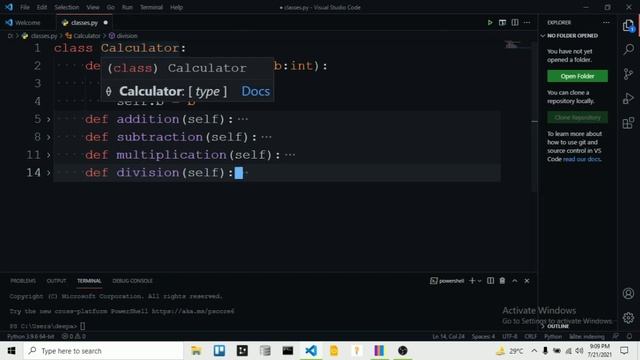Viewport: 640px width, 360px height.
Task: Open the read our docs link
Action: pos(582,159)
